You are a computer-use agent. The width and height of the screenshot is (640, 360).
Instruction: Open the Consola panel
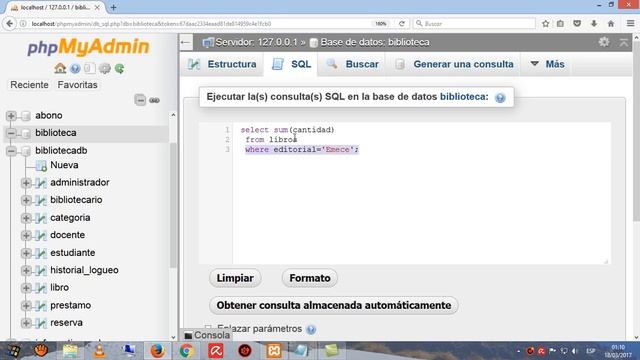coord(207,335)
